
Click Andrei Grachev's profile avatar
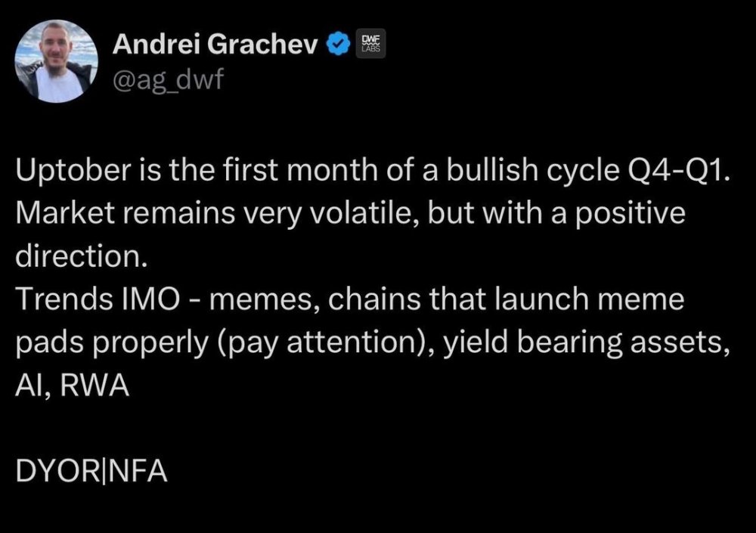pos(57,61)
